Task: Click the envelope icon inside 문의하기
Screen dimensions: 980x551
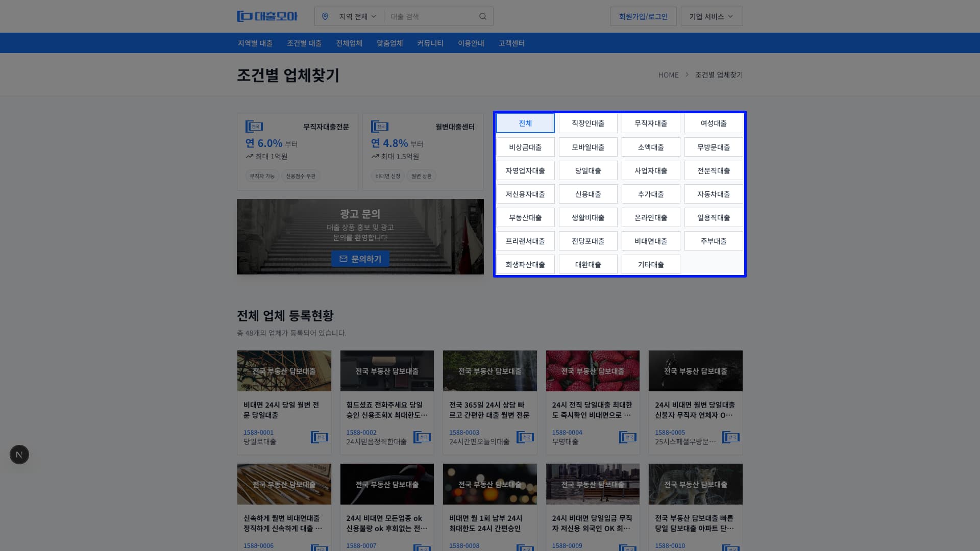Action: pos(343,259)
